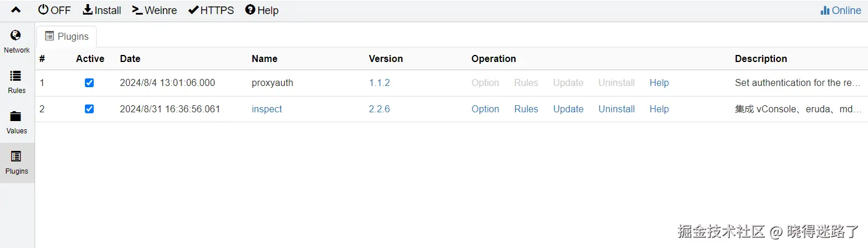Switch to the Plugins tab
The width and height of the screenshot is (868, 248).
(67, 36)
